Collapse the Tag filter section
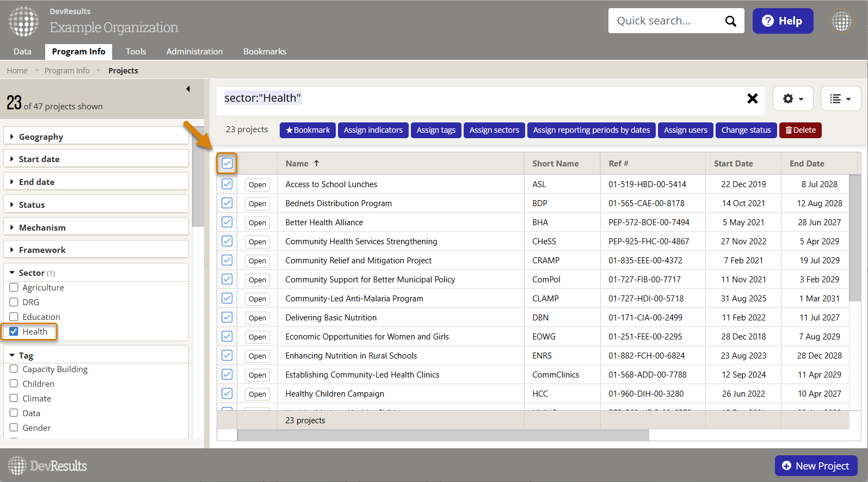This screenshot has width=868, height=482. 26,355
